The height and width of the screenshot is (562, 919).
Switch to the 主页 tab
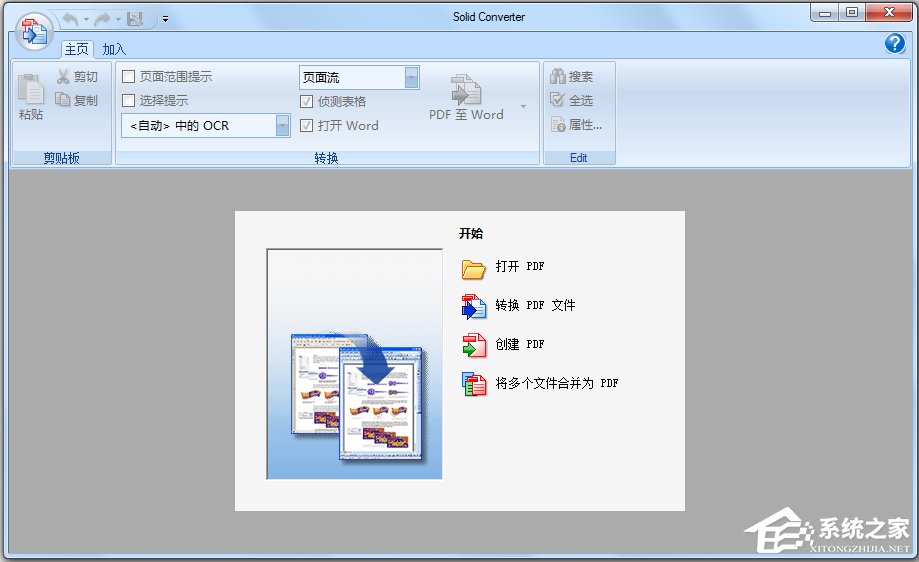tap(77, 49)
